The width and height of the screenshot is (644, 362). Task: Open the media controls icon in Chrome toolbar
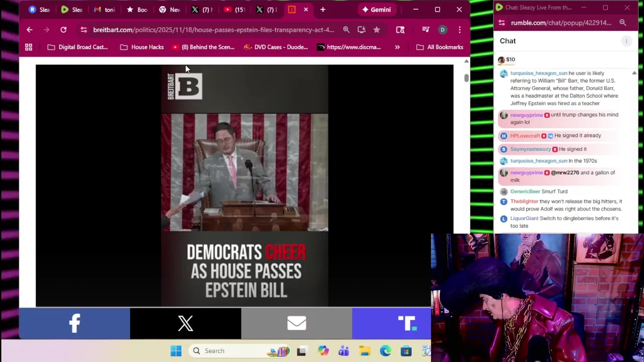pyautogui.click(x=426, y=30)
